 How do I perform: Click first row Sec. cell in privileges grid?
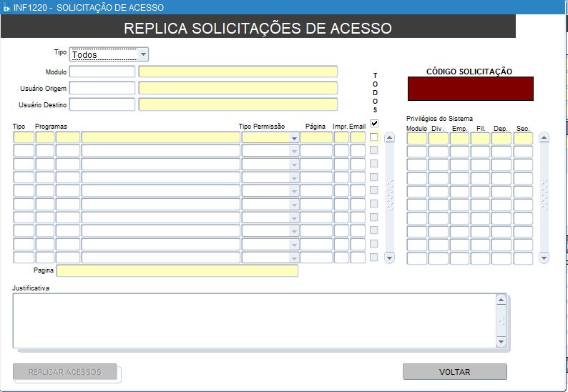click(x=523, y=138)
